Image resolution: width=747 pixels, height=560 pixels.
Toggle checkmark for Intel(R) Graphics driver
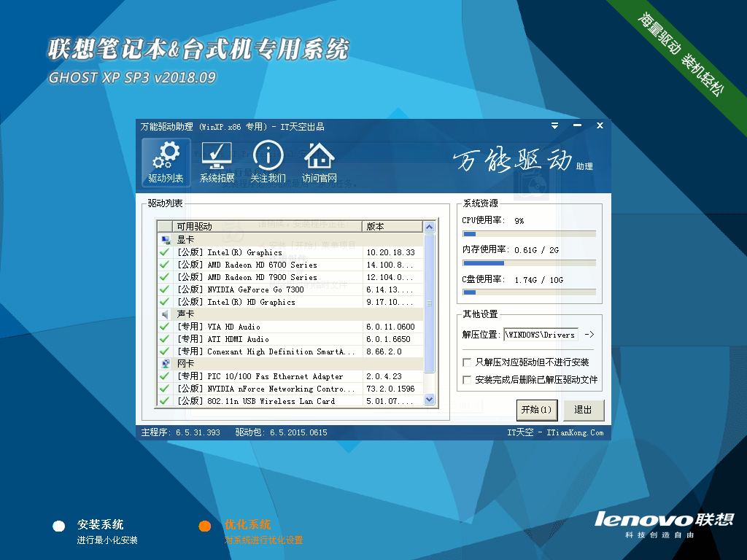164,252
